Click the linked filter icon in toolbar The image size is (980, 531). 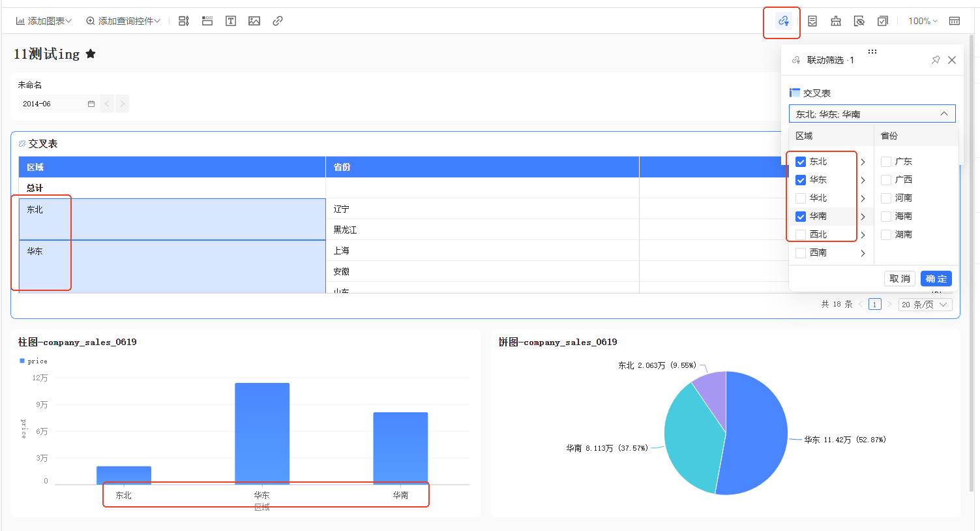coord(783,21)
